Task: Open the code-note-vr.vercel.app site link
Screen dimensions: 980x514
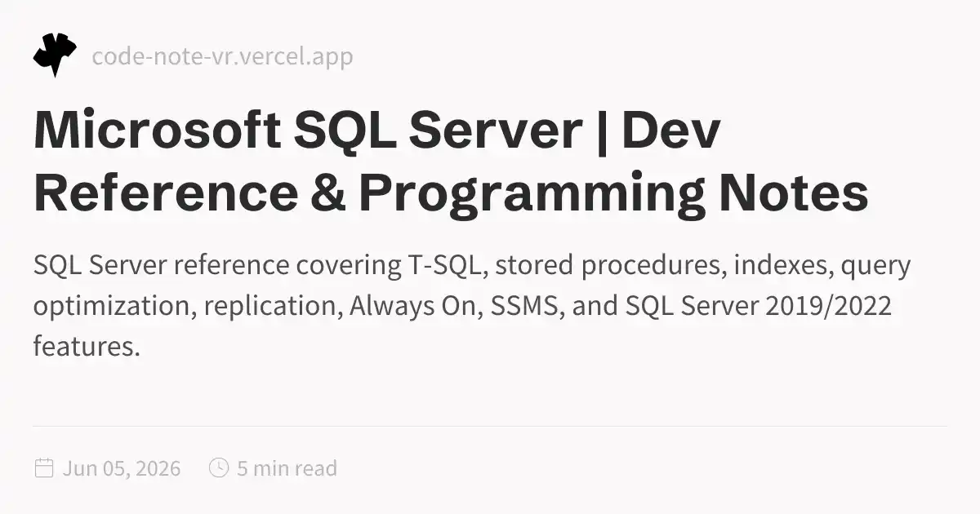Action: (x=223, y=56)
